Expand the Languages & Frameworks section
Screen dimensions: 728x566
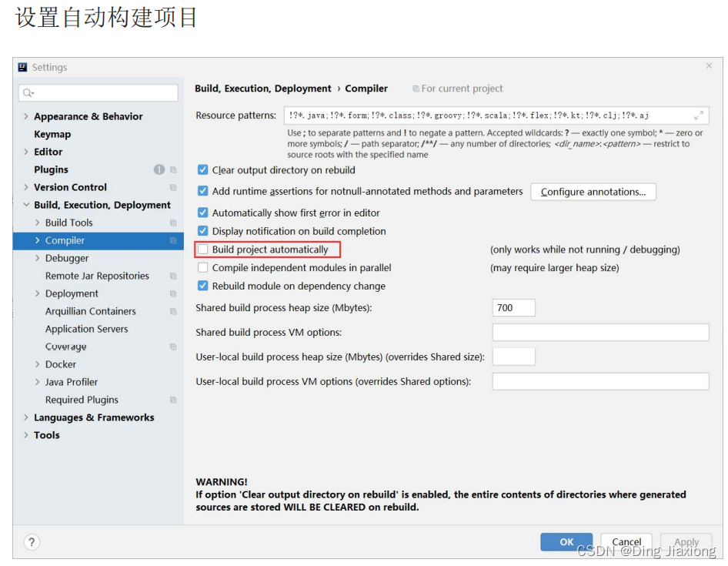[26, 417]
